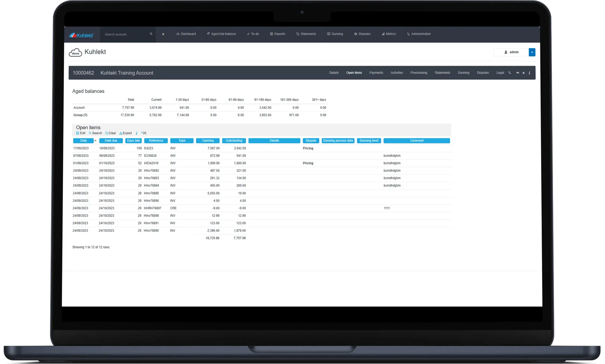The image size is (605, 364).
Task: Select the Open items account tab
Action: (354, 73)
